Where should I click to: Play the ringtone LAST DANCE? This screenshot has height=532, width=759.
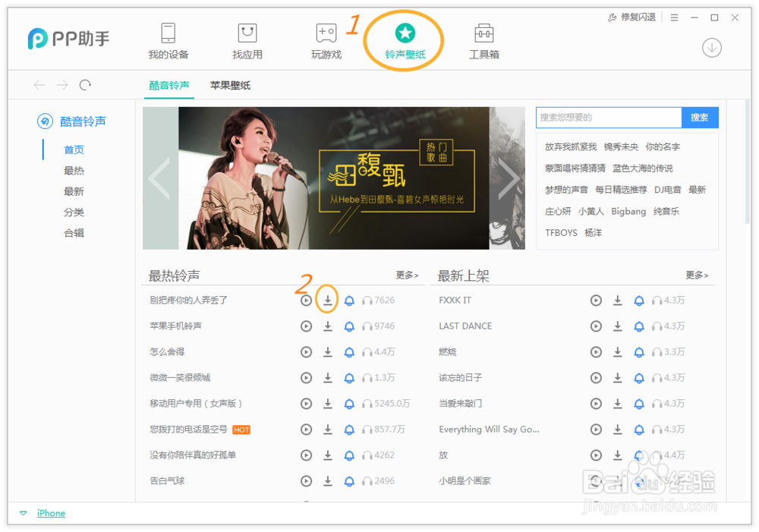596,326
